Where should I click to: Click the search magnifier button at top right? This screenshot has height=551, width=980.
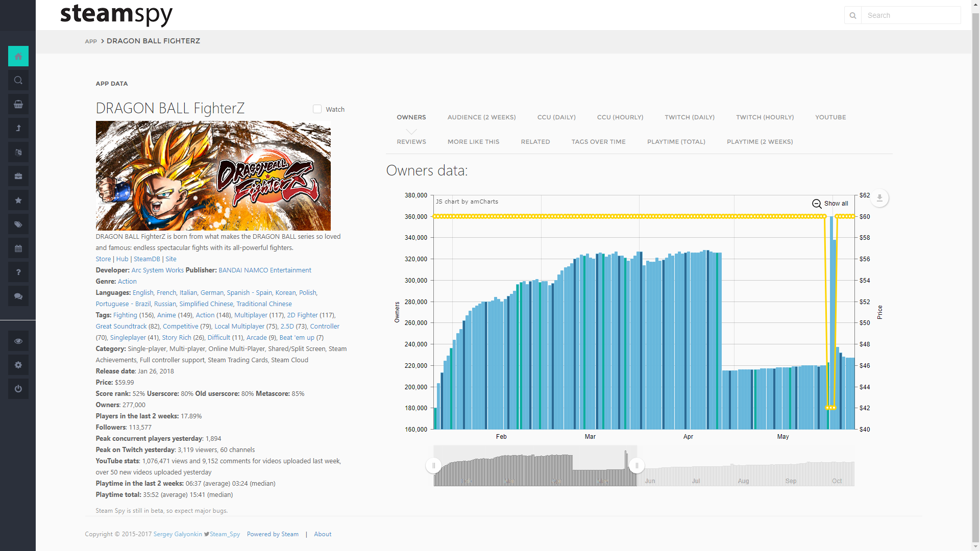(x=853, y=15)
